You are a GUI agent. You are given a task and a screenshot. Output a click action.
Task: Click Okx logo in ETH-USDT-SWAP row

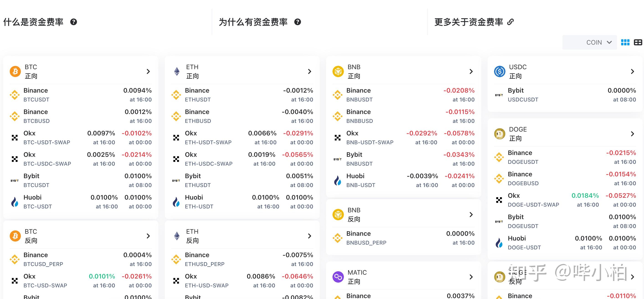[x=176, y=137]
